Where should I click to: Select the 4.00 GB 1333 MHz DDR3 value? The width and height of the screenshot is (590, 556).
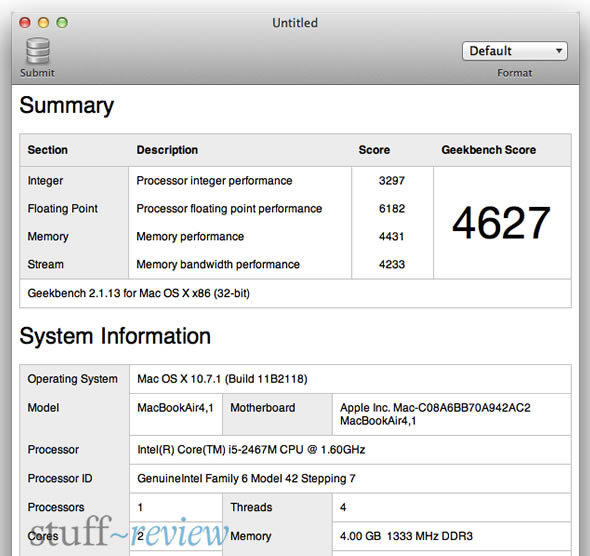406,536
